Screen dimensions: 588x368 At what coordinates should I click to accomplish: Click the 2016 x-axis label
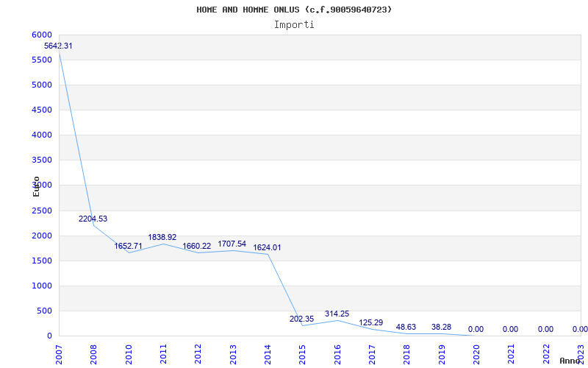(337, 354)
